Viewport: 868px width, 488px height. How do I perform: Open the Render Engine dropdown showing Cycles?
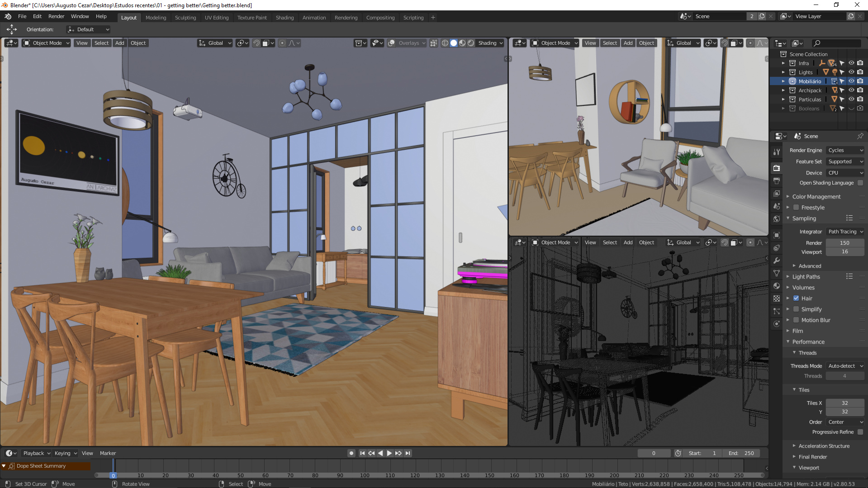tap(844, 150)
